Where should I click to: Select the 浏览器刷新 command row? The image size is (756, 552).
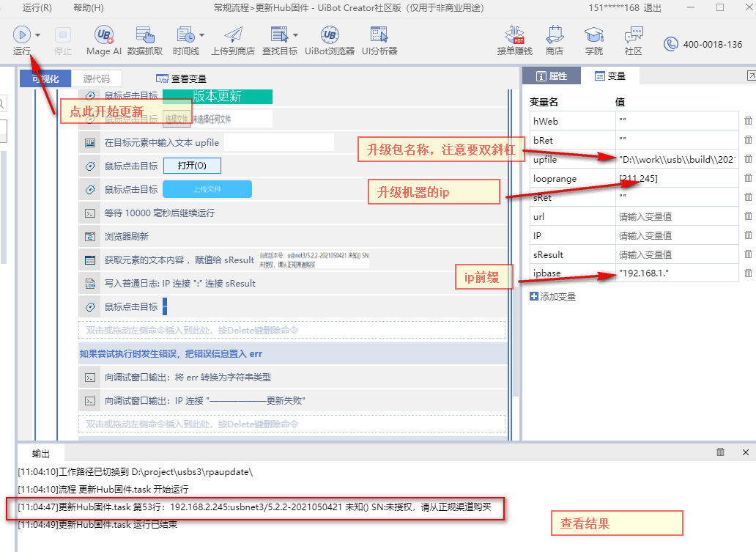point(293,237)
